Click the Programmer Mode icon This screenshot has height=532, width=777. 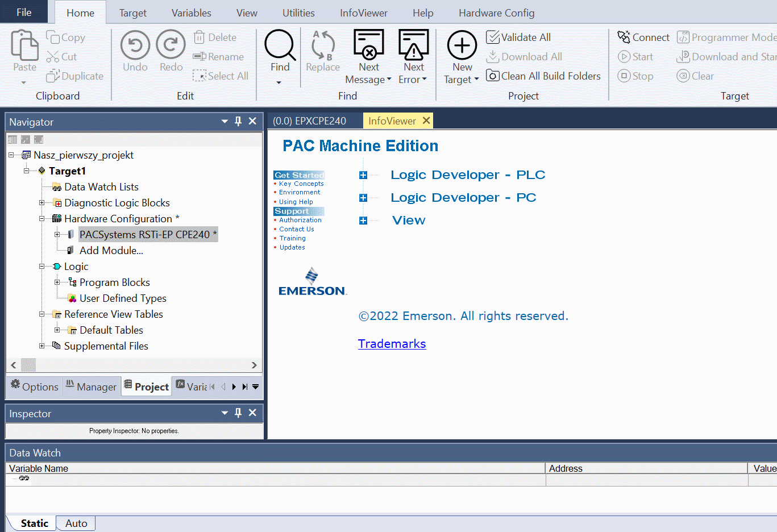(683, 38)
